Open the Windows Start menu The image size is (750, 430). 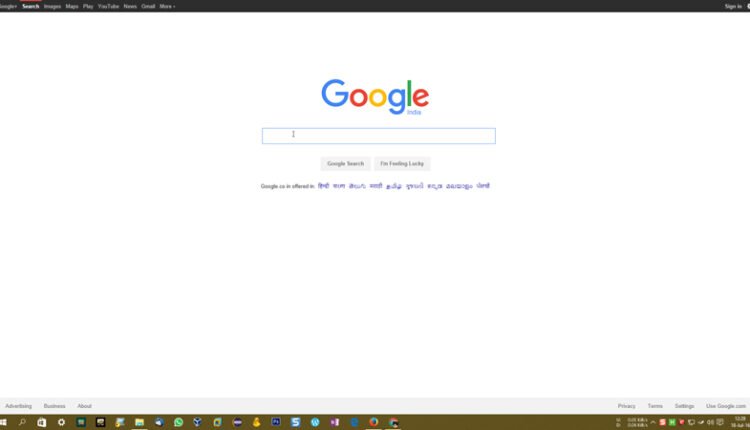(3, 422)
